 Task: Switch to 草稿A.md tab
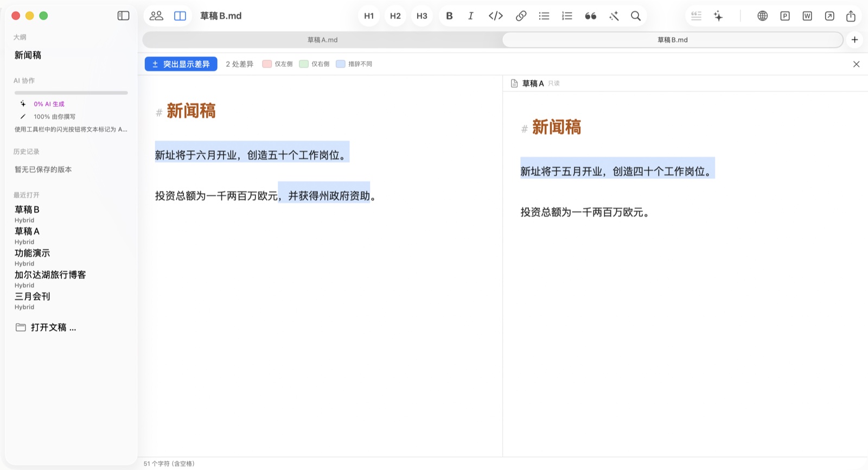(323, 40)
